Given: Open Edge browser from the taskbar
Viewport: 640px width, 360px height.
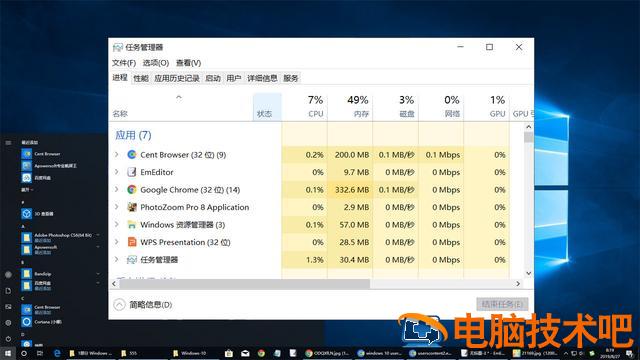Looking at the screenshot, I should coord(57,353).
